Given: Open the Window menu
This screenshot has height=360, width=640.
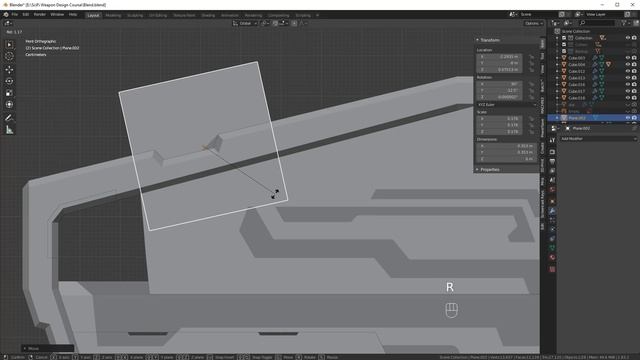Looking at the screenshot, I should click(x=57, y=15).
